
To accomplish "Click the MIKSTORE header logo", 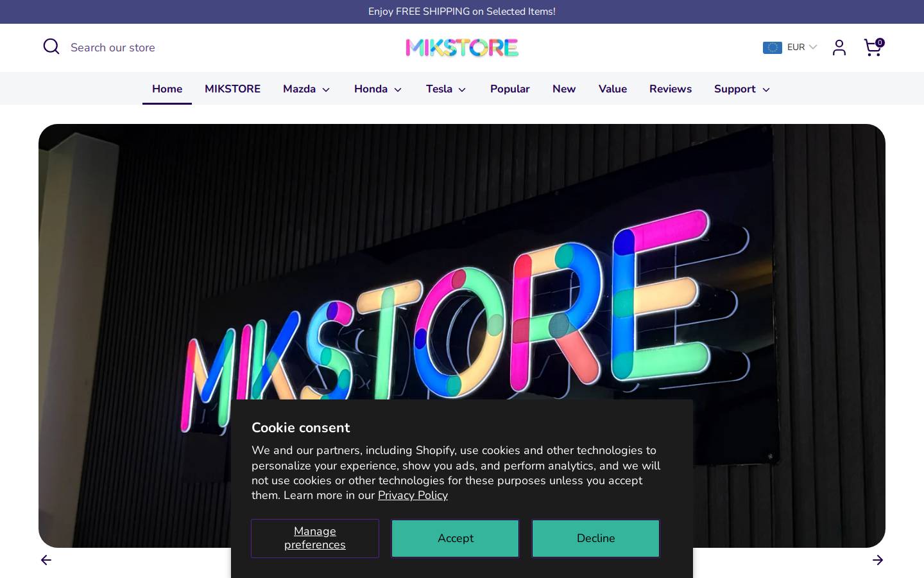I will [462, 48].
